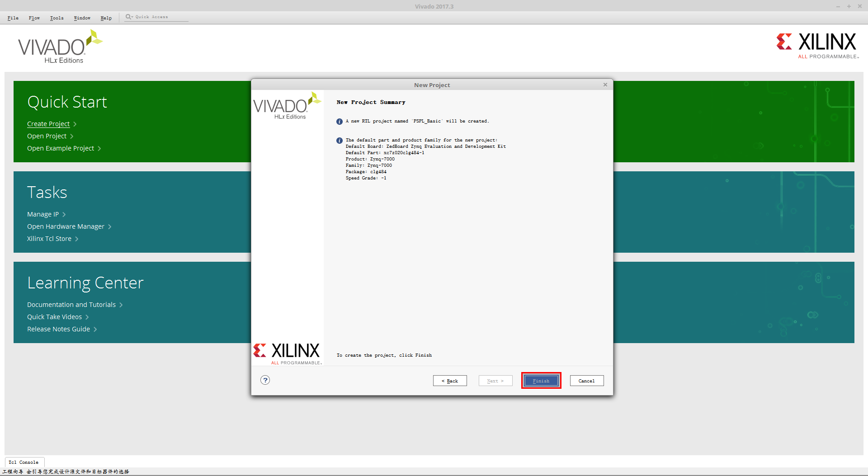Open the Xilinx Tcl Store
The width and height of the screenshot is (868, 476).
[x=49, y=239]
